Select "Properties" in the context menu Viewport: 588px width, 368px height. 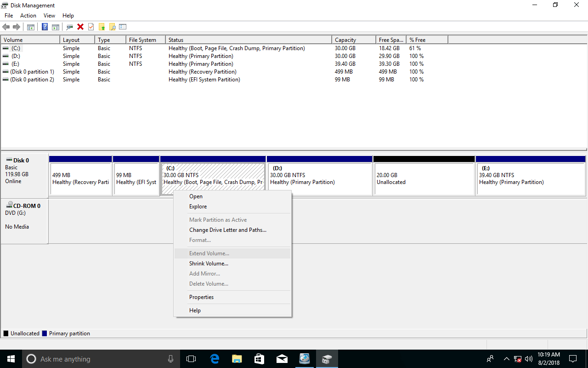(201, 297)
